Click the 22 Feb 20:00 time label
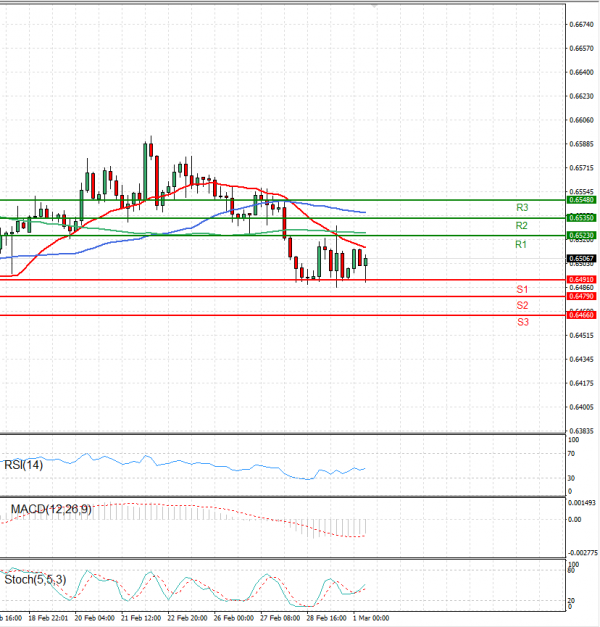600x627 pixels. click(187, 618)
